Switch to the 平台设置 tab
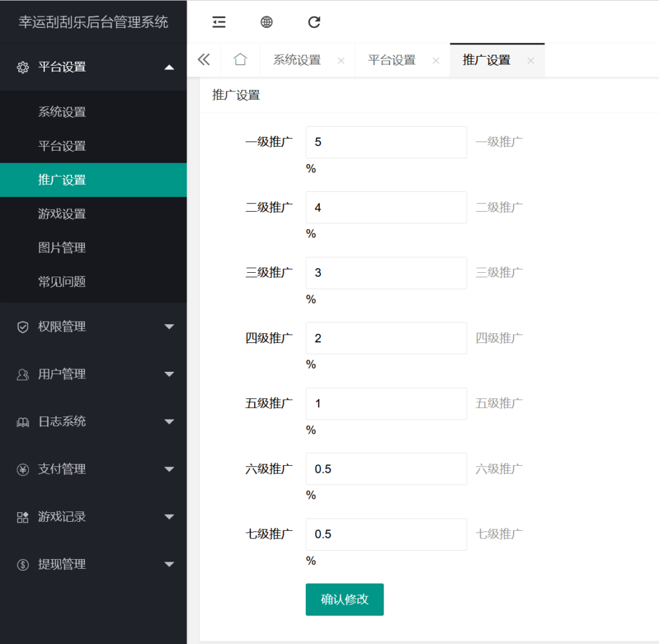 pos(393,60)
